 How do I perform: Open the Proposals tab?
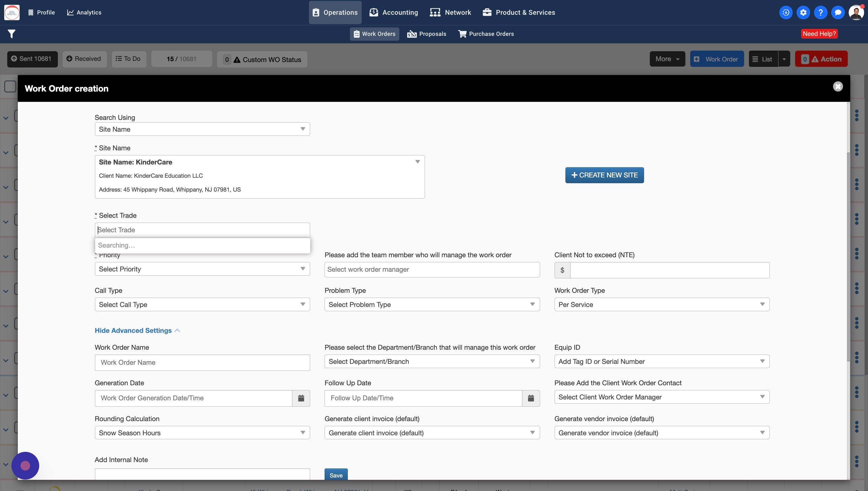(427, 34)
